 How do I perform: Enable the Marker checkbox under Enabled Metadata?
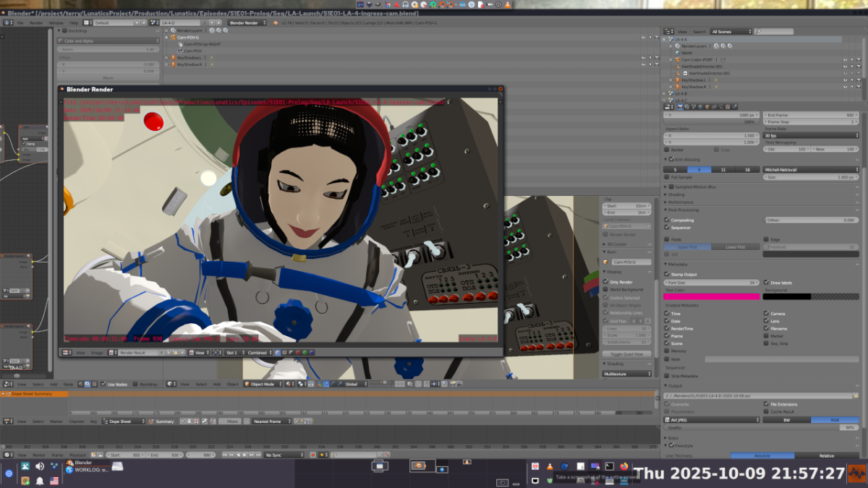[x=765, y=336]
